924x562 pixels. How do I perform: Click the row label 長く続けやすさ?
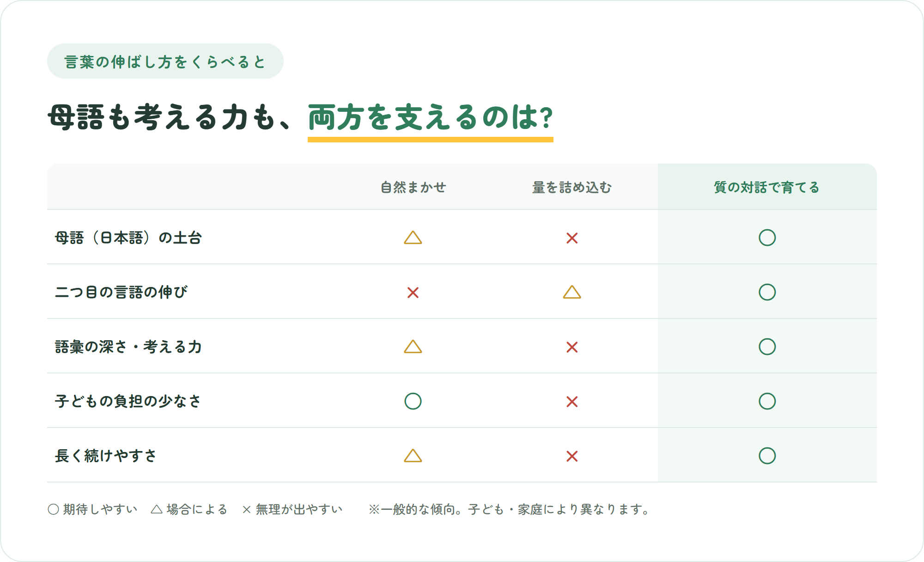click(x=106, y=456)
